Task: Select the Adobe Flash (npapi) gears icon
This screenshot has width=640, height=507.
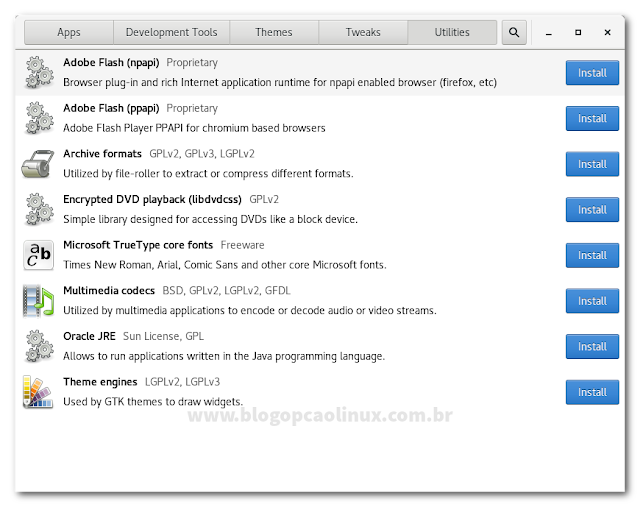Action: click(x=39, y=72)
